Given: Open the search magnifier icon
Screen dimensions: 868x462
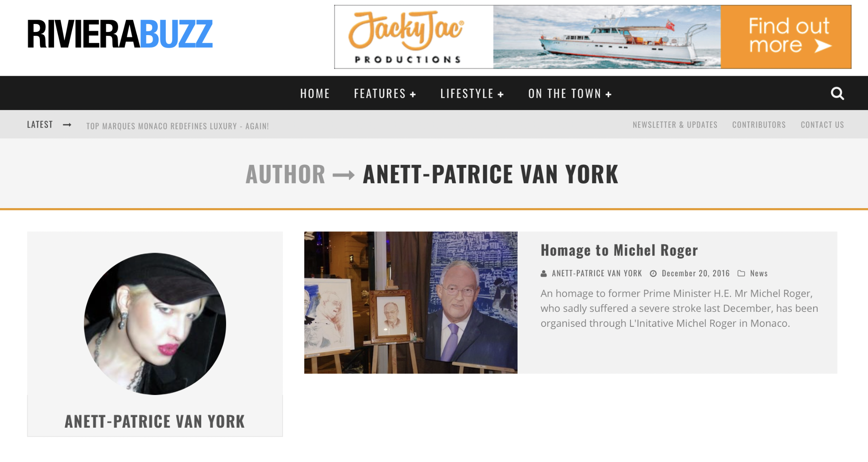Looking at the screenshot, I should pyautogui.click(x=837, y=93).
